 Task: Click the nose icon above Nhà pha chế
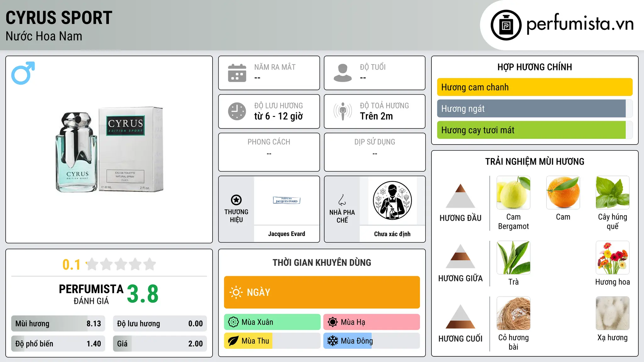pyautogui.click(x=342, y=200)
